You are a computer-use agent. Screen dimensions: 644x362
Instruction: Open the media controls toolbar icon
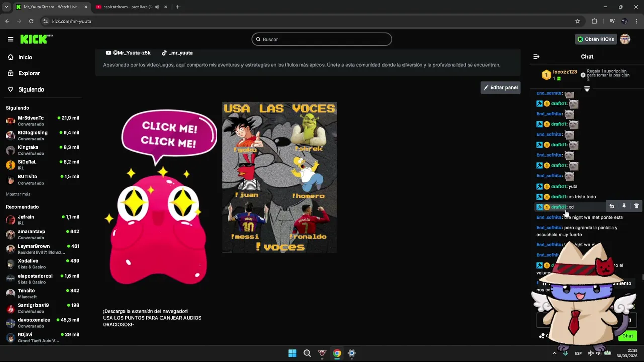point(612,21)
